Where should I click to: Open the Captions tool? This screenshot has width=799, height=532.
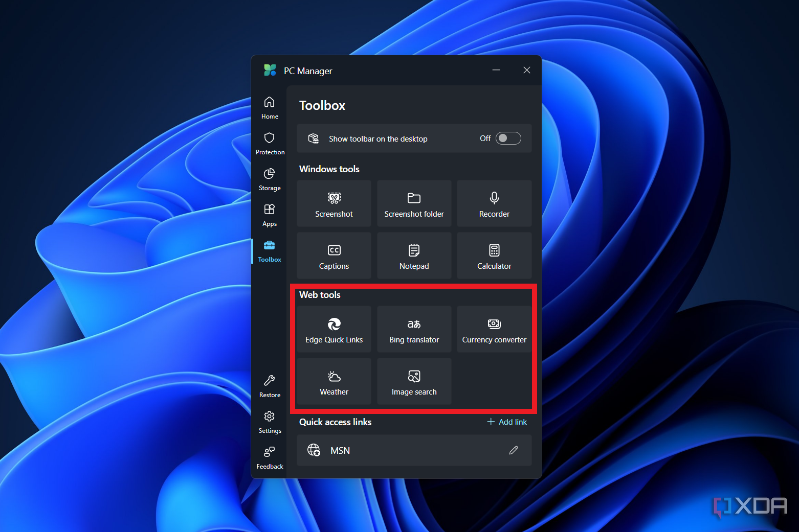334,256
